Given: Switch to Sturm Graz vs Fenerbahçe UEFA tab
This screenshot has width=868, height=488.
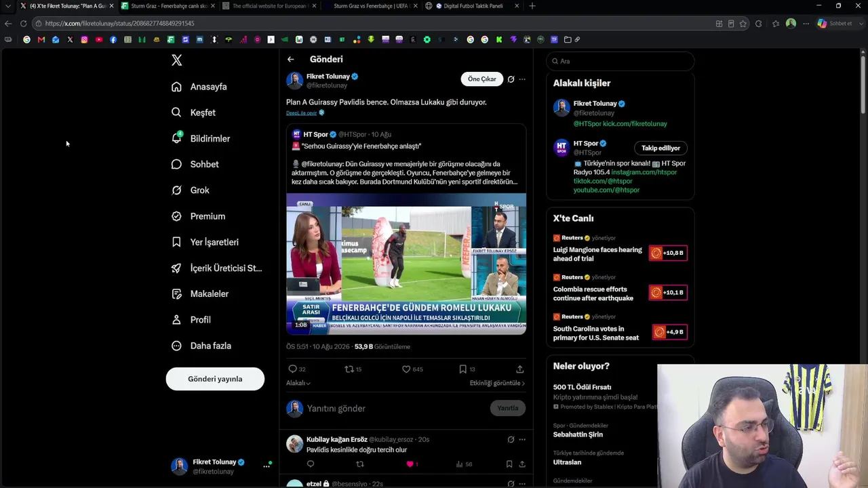Looking at the screenshot, I should coord(370,6).
